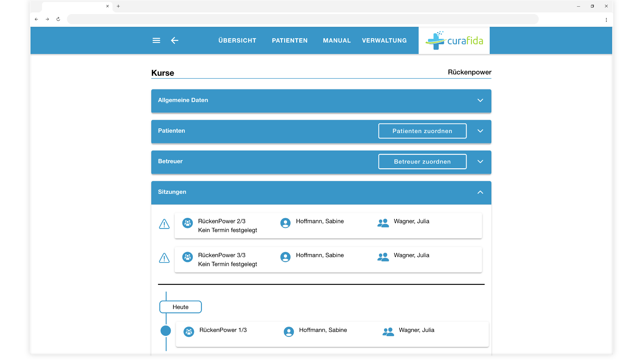
Task: Click the browser address bar
Action: point(303,19)
